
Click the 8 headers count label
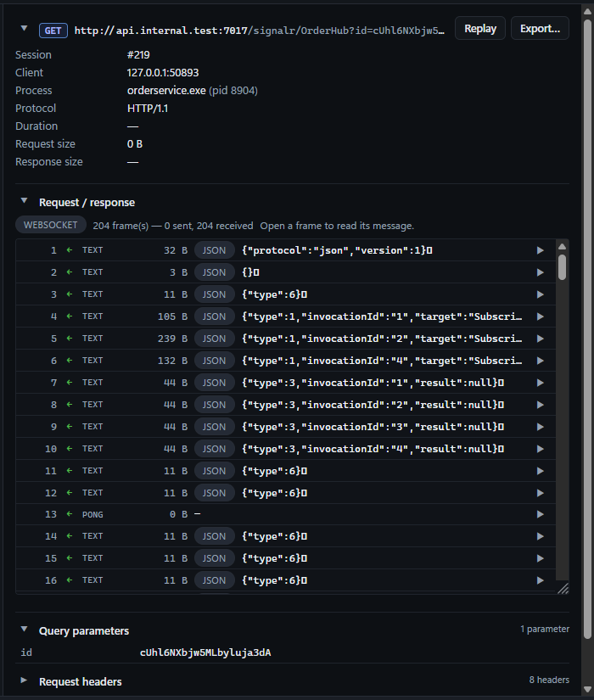pyautogui.click(x=549, y=680)
